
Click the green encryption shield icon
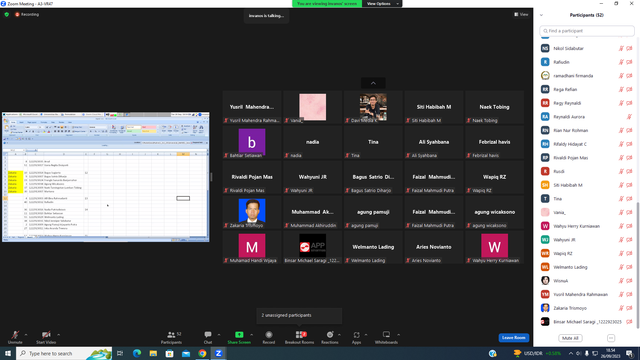pyautogui.click(x=7, y=14)
